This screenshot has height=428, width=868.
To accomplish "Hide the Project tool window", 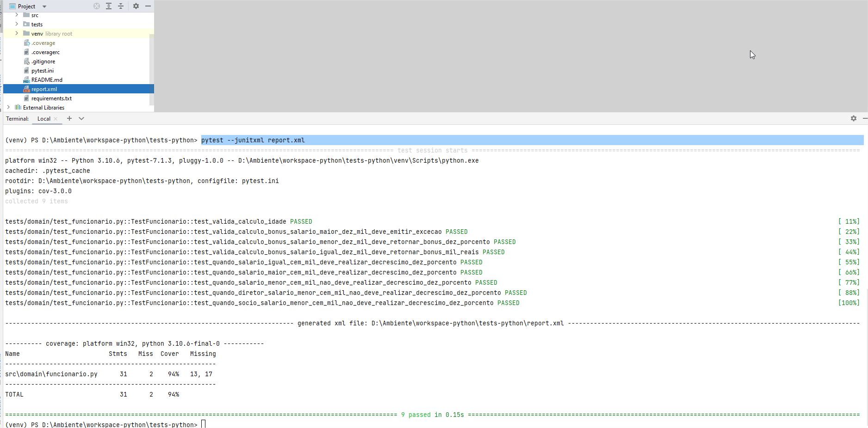I will (x=148, y=6).
